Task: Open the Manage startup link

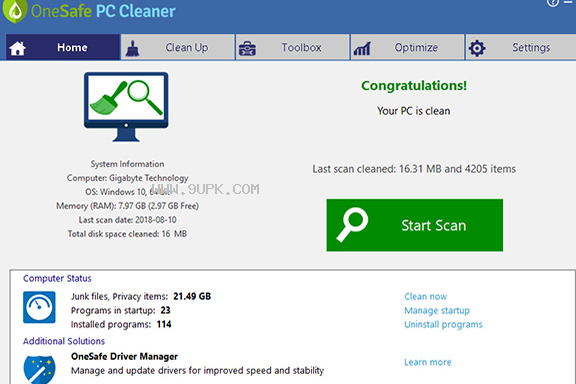Action: [437, 311]
